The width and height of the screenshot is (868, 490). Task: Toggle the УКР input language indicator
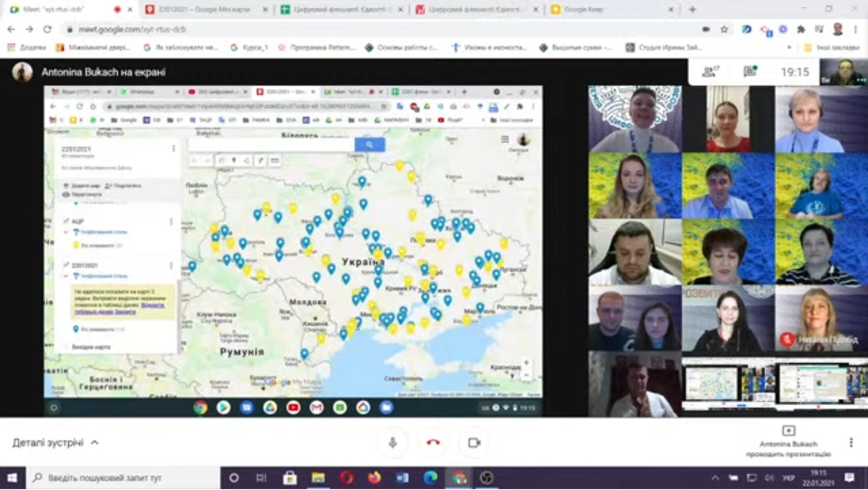788,478
